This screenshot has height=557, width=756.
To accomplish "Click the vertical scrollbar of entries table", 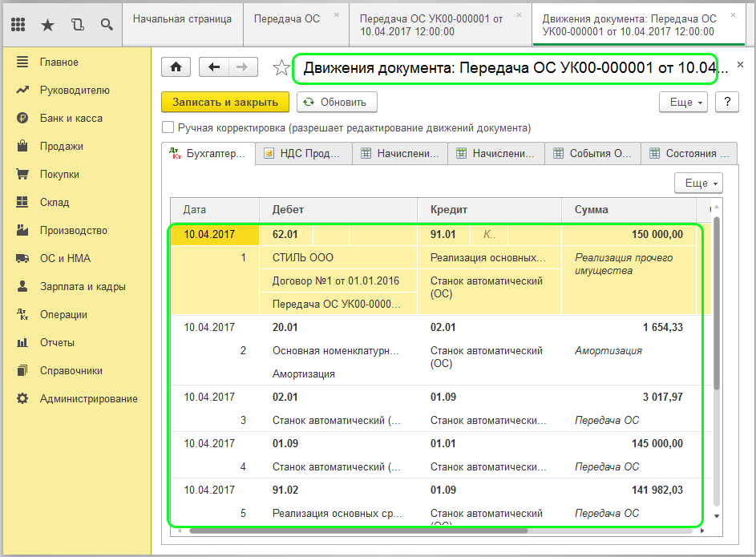I will tap(717, 304).
